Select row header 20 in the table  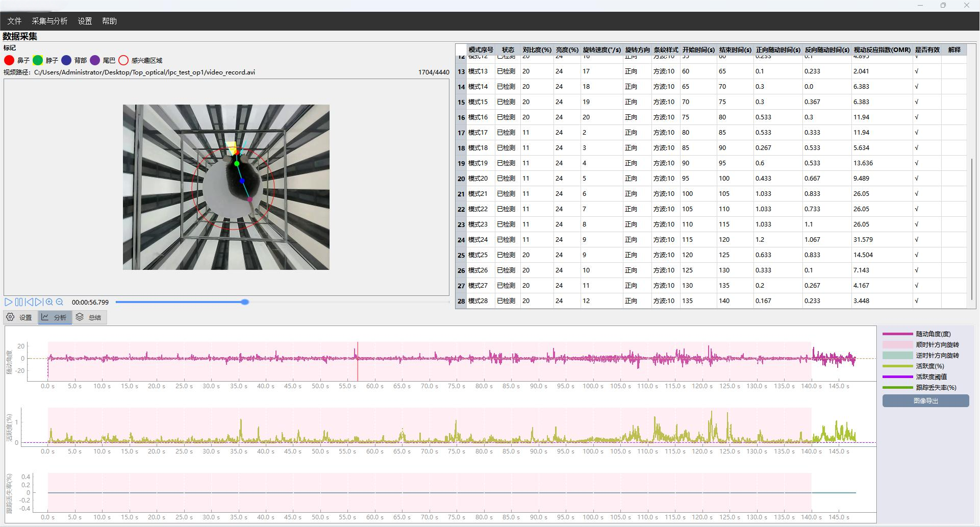461,179
